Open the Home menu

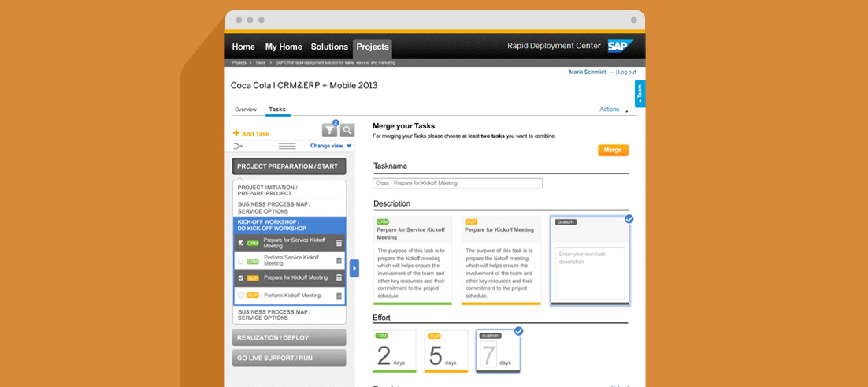243,47
